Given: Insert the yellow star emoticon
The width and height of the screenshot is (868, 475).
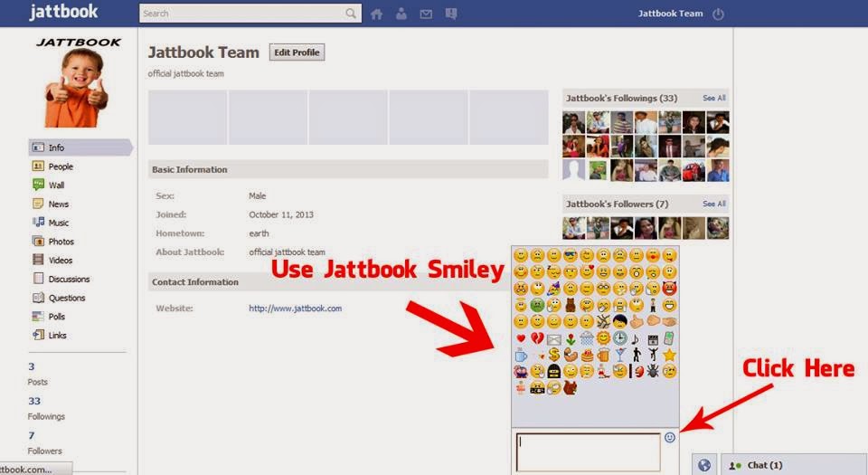Looking at the screenshot, I should [x=669, y=355].
